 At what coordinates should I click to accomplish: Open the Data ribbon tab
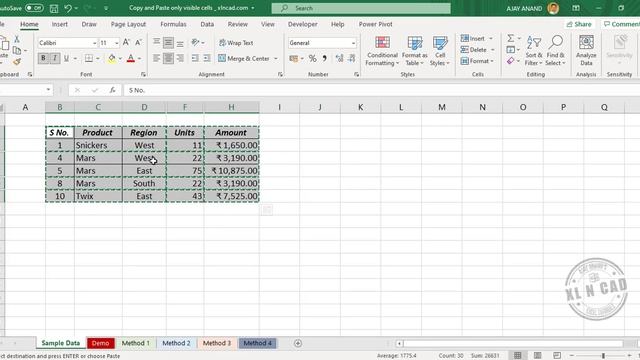207,24
